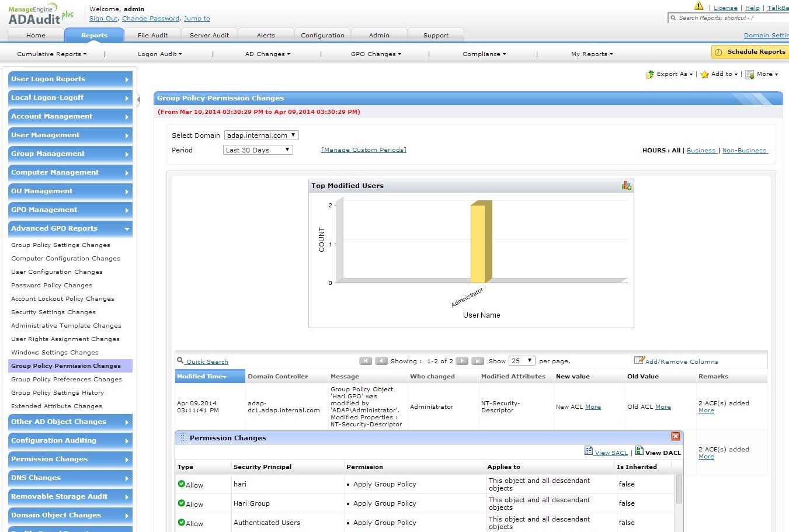The image size is (789, 532).
Task: Open the Manage Custom Periods link
Action: 364,150
